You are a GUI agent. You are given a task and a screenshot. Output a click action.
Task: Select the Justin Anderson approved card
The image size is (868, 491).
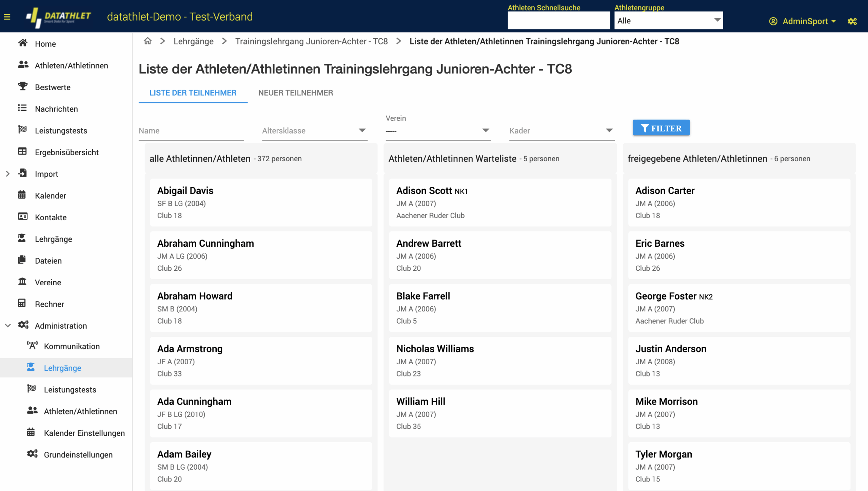pos(739,361)
